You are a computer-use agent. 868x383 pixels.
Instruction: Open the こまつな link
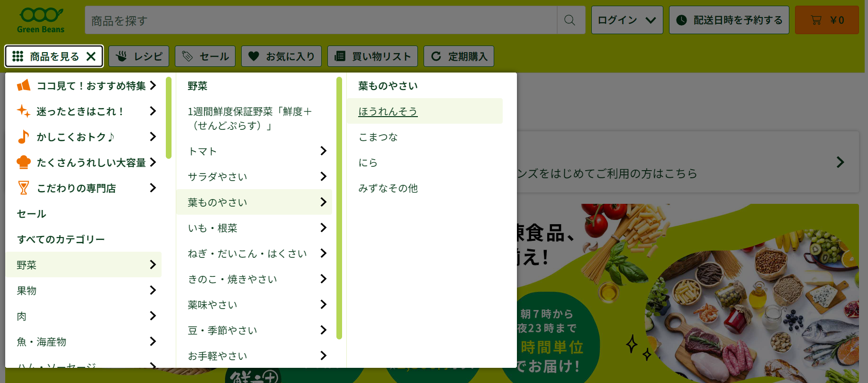[378, 137]
